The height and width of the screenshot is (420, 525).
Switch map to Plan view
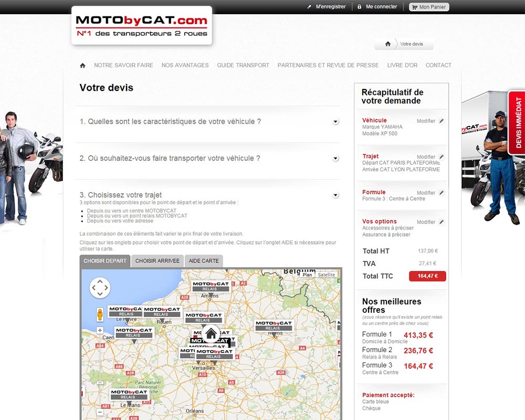(307, 275)
